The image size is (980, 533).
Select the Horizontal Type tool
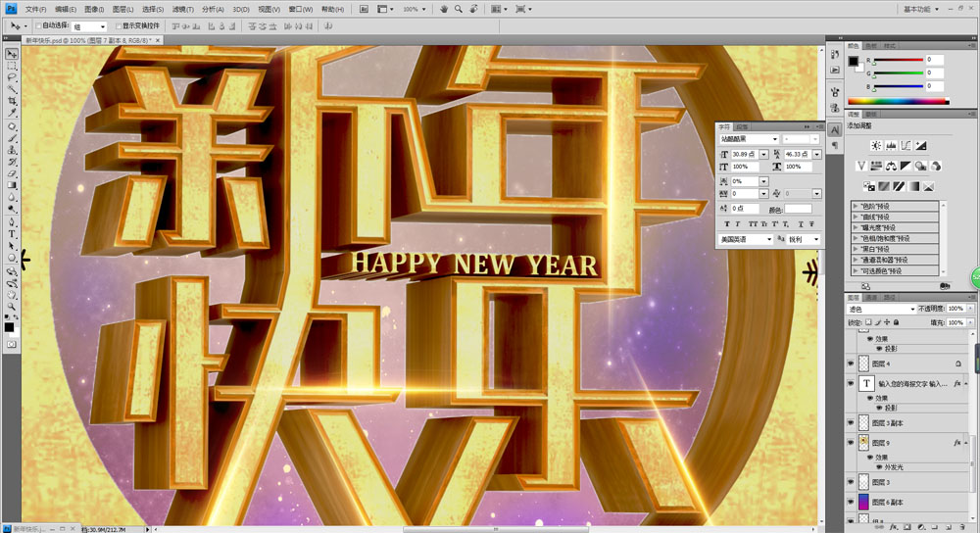11,234
